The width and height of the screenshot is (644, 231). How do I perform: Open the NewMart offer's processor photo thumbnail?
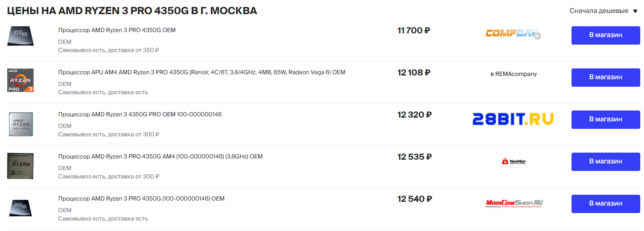20,166
